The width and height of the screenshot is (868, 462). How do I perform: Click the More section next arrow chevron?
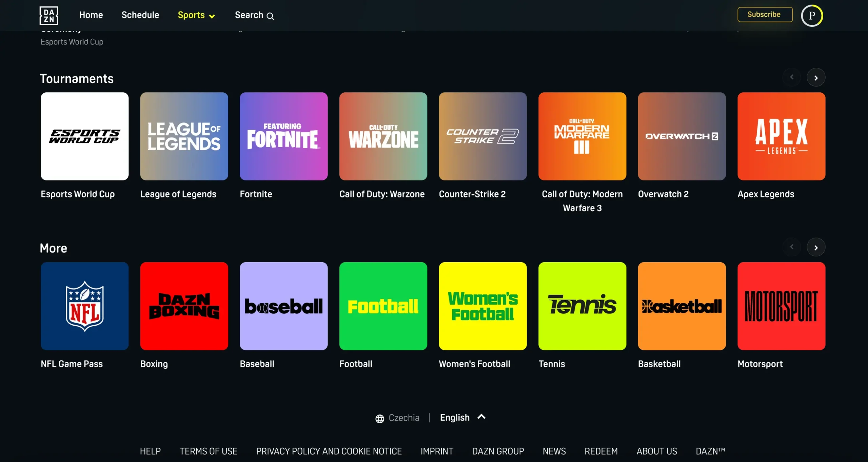pyautogui.click(x=816, y=248)
